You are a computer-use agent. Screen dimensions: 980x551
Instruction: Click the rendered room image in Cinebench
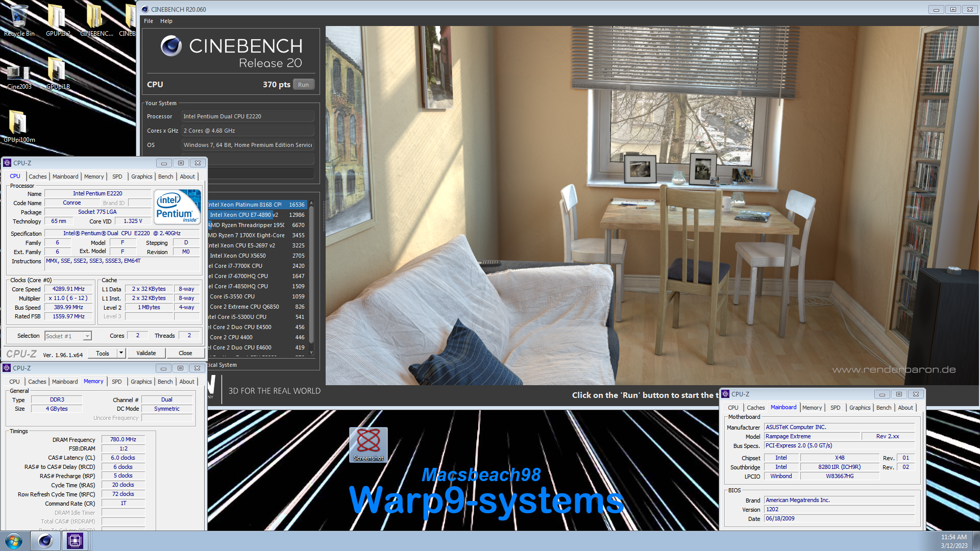click(652, 205)
